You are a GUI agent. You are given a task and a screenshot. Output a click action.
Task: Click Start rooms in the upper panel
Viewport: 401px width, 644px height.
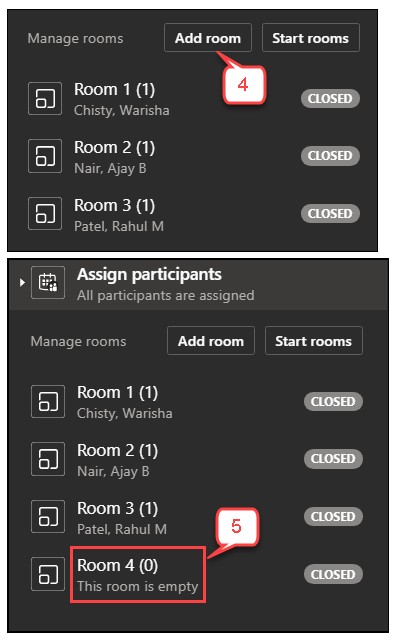(x=311, y=38)
